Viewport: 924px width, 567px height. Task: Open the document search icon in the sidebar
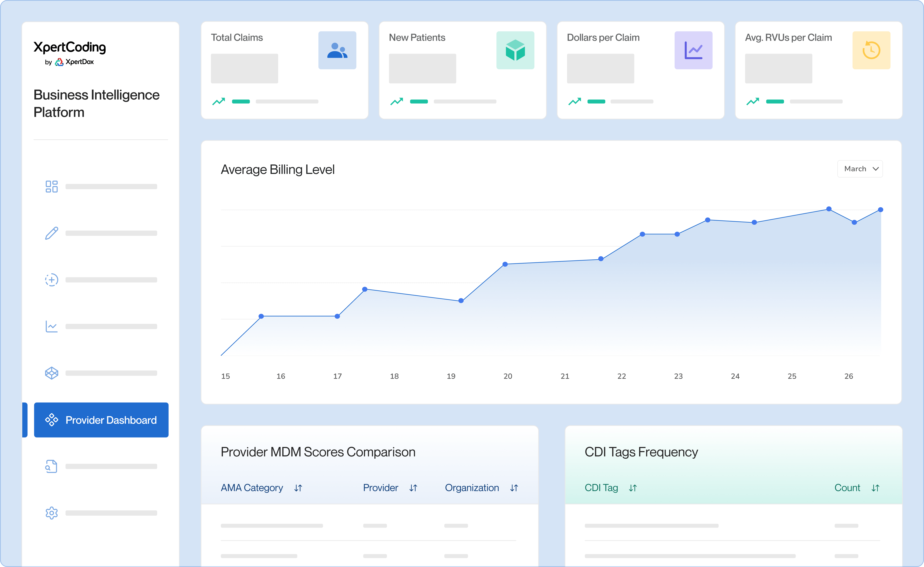pyautogui.click(x=52, y=466)
